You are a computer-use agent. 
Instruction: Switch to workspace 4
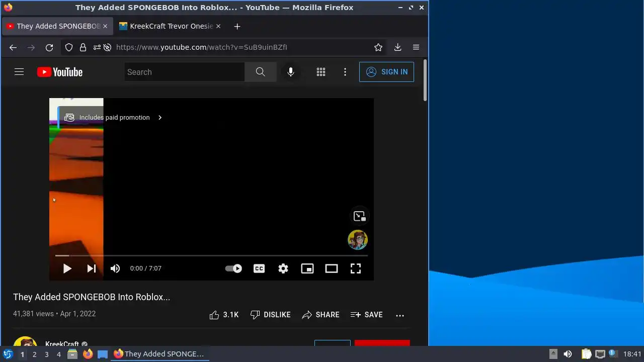[58, 354]
